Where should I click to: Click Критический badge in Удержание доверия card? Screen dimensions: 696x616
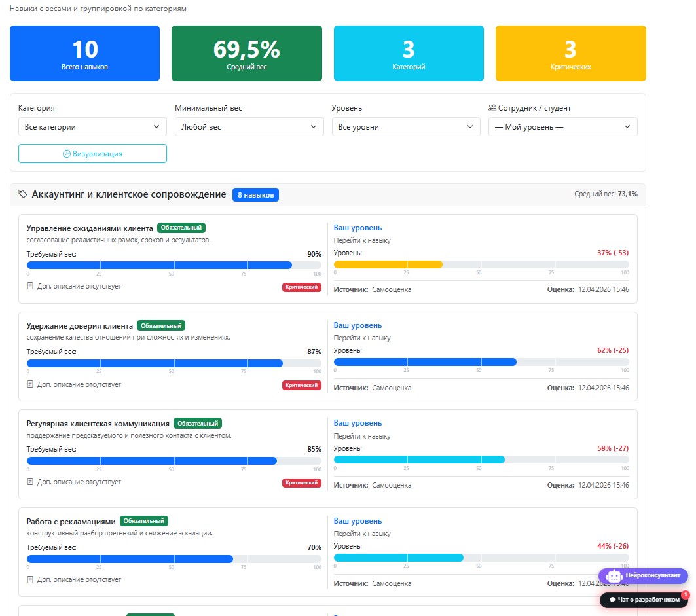[302, 385]
